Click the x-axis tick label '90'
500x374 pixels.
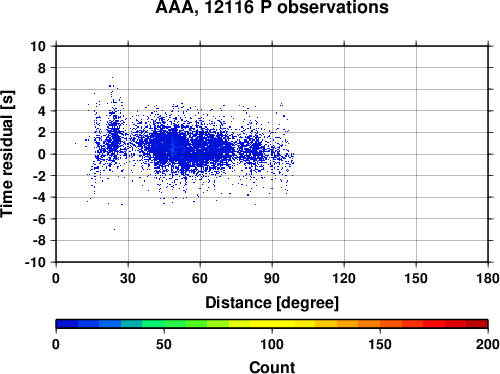pos(272,278)
